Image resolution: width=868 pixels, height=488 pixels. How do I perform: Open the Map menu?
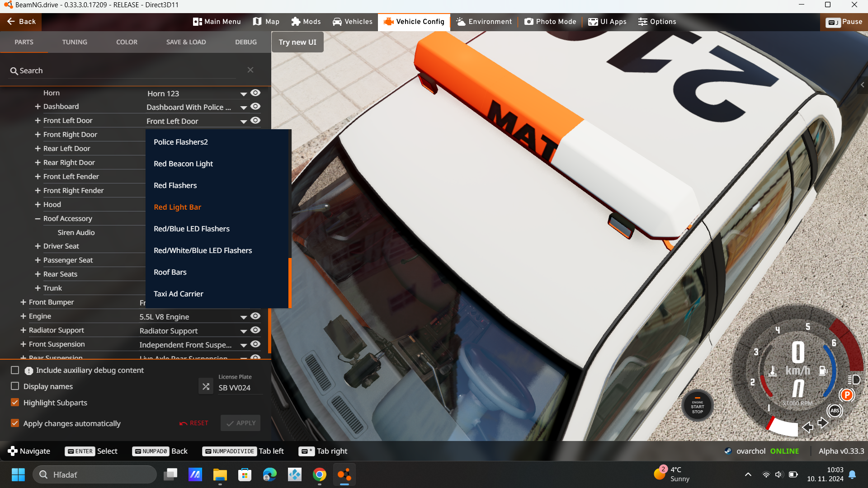266,22
